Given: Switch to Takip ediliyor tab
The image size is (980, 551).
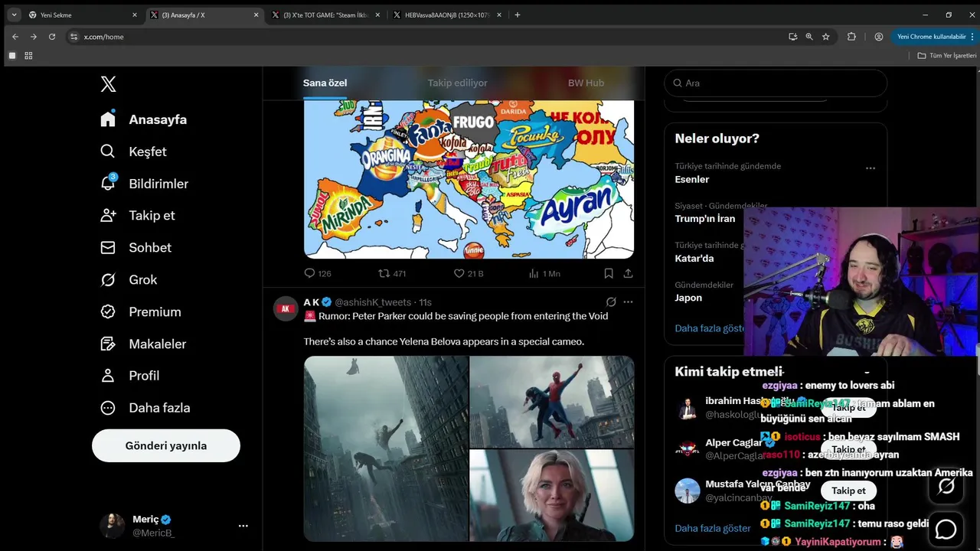Looking at the screenshot, I should (x=457, y=83).
